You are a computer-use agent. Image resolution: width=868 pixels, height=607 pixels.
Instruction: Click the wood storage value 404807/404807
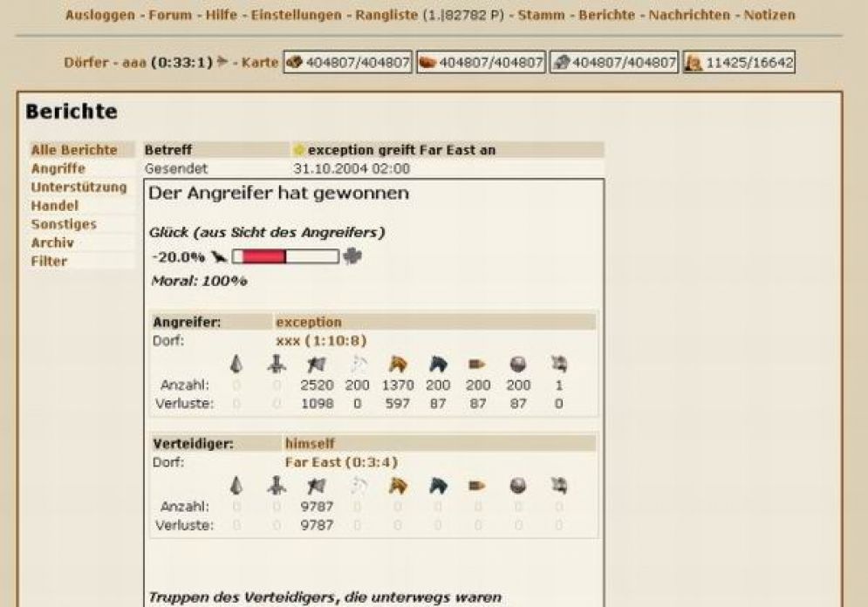click(358, 63)
